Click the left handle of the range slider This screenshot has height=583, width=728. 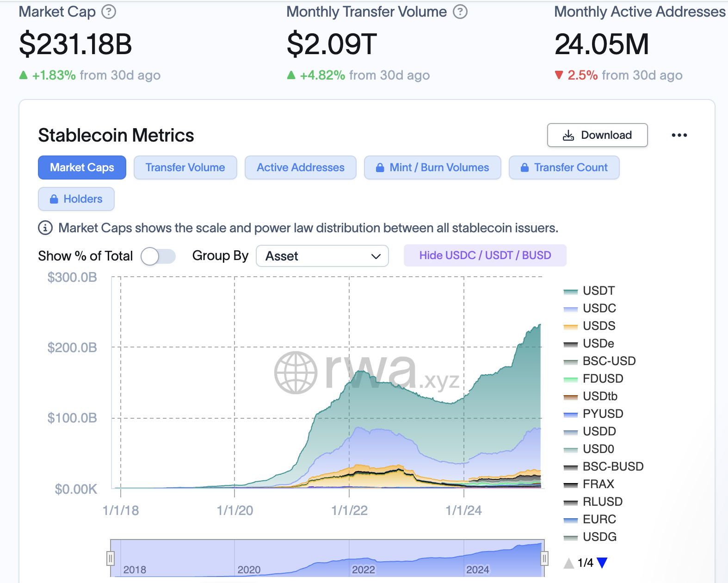[111, 558]
